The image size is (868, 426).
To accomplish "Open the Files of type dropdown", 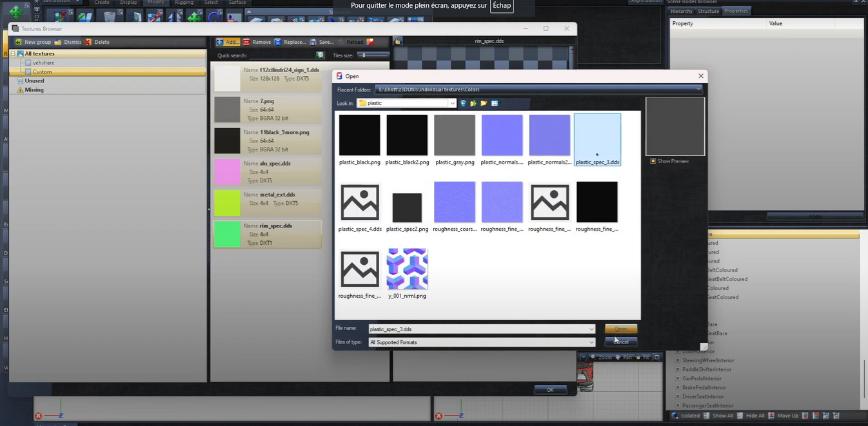I will (x=591, y=342).
